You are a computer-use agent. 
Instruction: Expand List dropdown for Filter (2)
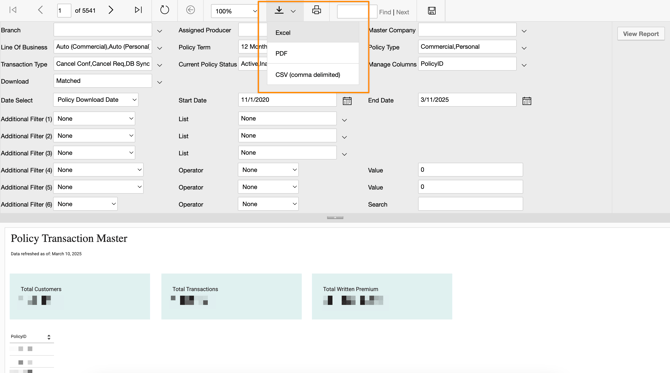(x=344, y=137)
